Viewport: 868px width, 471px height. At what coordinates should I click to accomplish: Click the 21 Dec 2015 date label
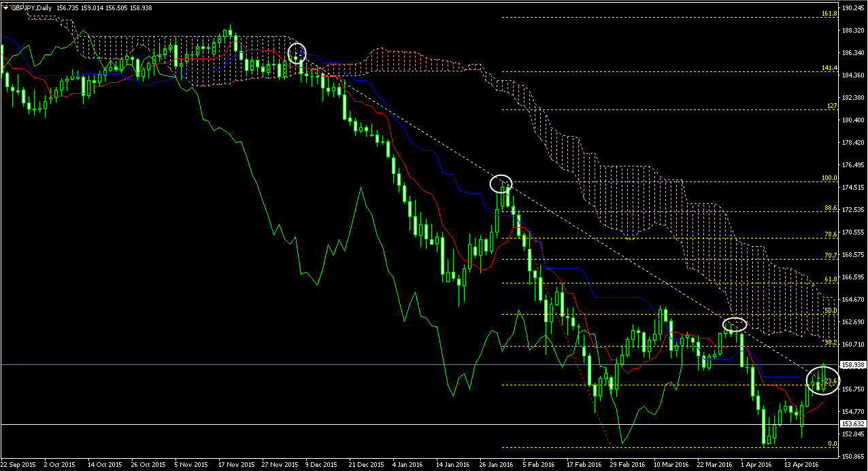367,465
